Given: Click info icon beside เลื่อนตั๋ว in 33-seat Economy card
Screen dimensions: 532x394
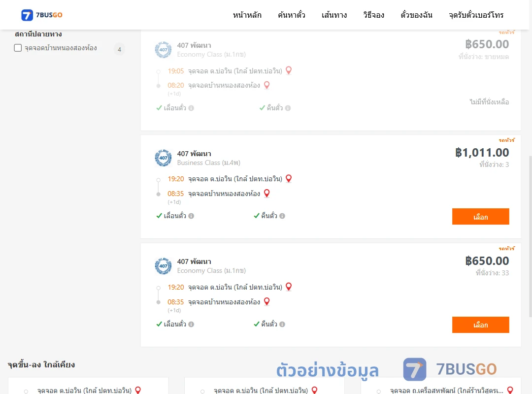Looking at the screenshot, I should [191, 324].
